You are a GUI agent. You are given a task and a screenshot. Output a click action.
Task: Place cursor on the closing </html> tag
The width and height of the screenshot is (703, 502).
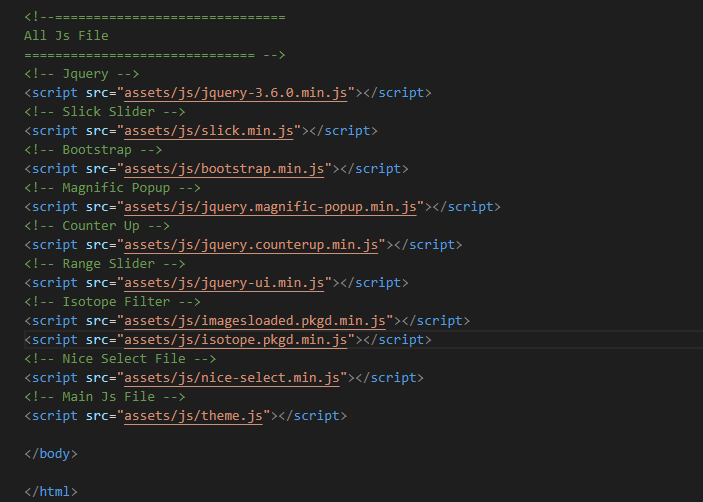point(51,492)
